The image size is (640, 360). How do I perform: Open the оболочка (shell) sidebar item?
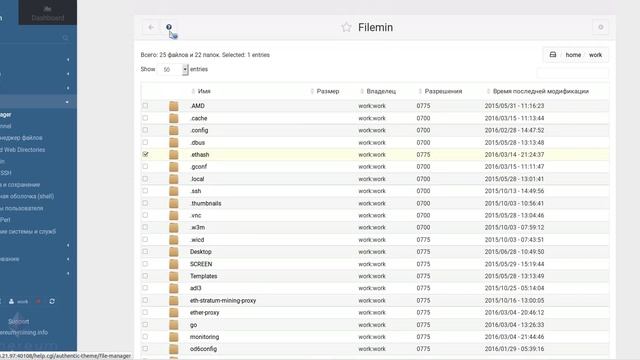point(27,196)
